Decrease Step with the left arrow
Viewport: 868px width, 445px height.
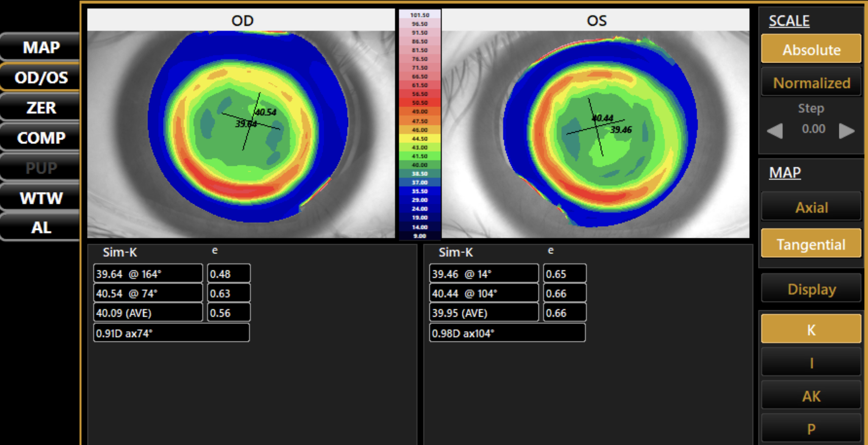tap(776, 131)
